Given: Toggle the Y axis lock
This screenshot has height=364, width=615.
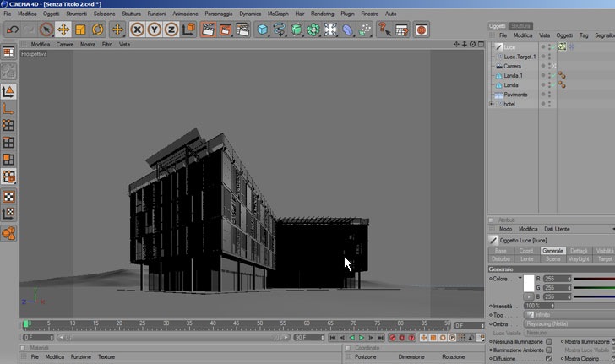Looking at the screenshot, I should click(x=154, y=30).
